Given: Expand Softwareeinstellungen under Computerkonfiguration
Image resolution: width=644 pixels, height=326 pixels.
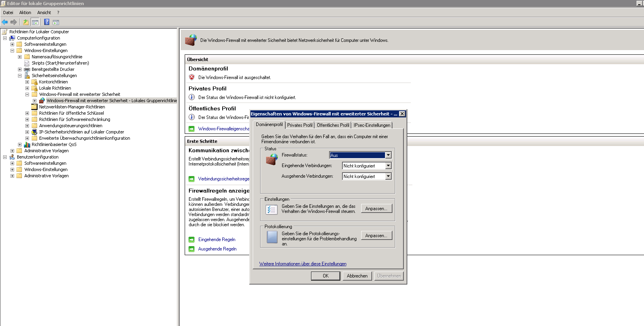Looking at the screenshot, I should [x=12, y=44].
